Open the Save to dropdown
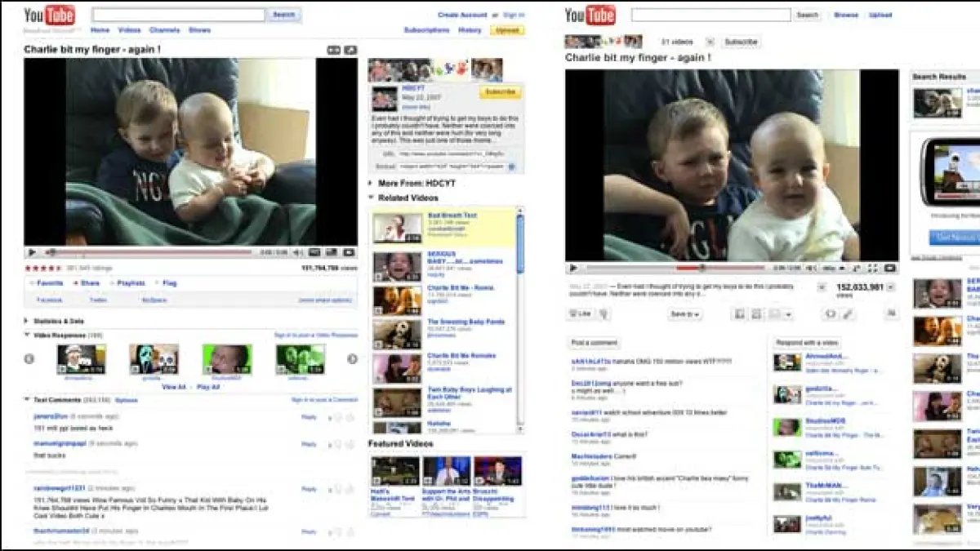The image size is (980, 551). [684, 314]
